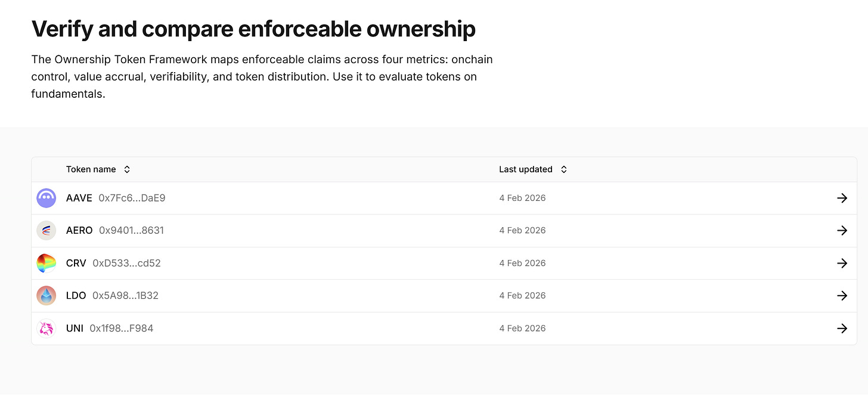The width and height of the screenshot is (868, 415).
Task: Select the CRV token name
Action: tap(76, 263)
